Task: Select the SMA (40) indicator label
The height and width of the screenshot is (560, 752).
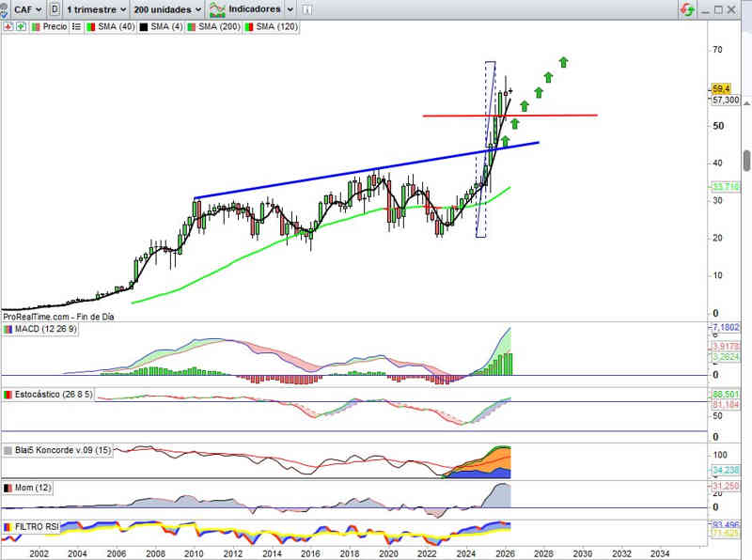Action: [117, 27]
